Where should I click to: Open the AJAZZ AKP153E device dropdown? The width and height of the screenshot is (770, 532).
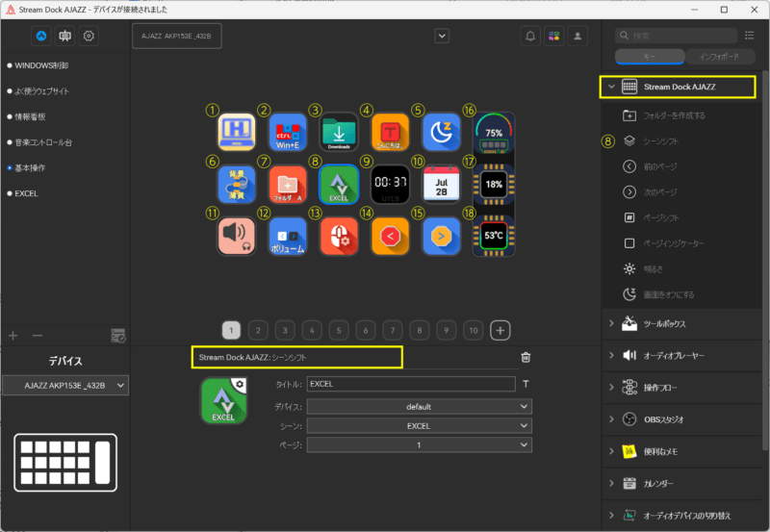(x=65, y=386)
